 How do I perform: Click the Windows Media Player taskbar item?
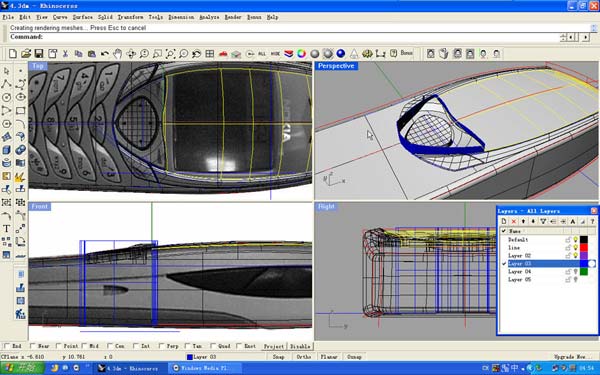[205, 368]
